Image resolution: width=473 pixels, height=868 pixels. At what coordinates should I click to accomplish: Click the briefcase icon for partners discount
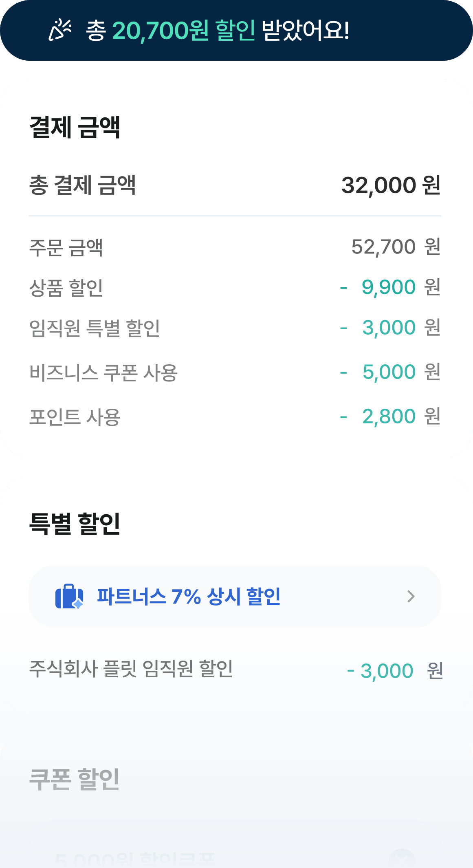pyautogui.click(x=69, y=596)
